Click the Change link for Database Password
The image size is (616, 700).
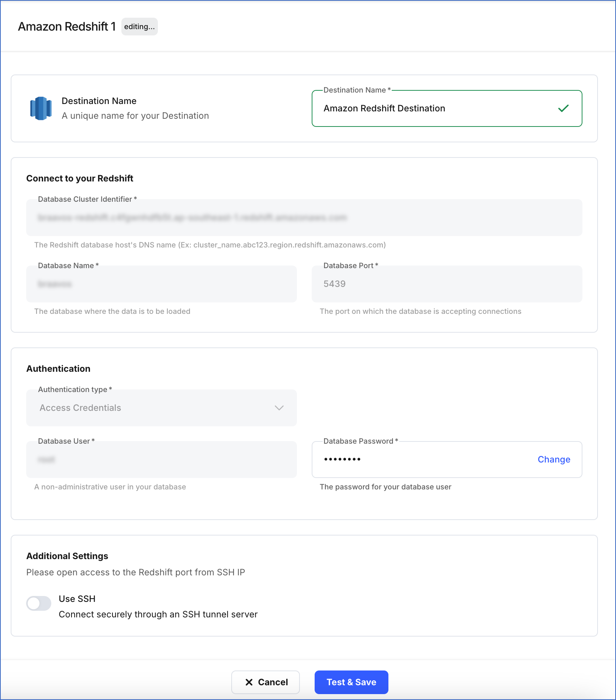pos(554,460)
